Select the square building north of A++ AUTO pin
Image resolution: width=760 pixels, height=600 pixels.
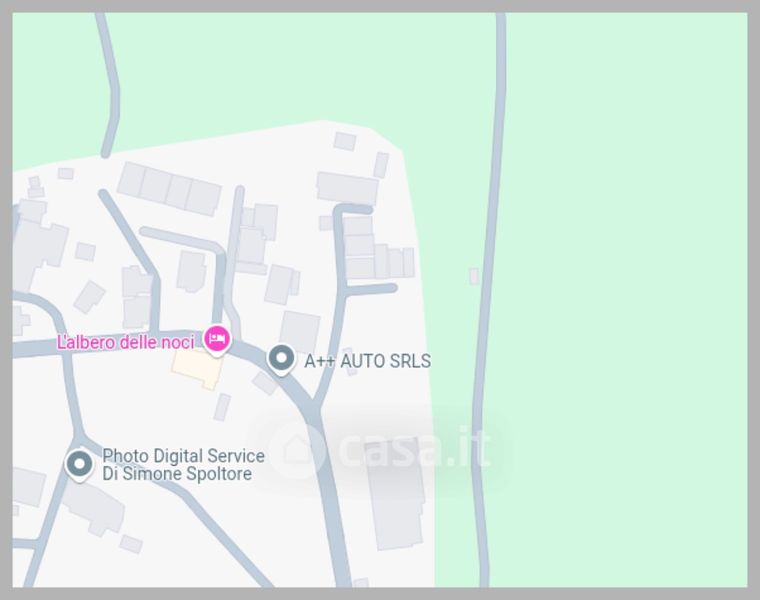300,332
